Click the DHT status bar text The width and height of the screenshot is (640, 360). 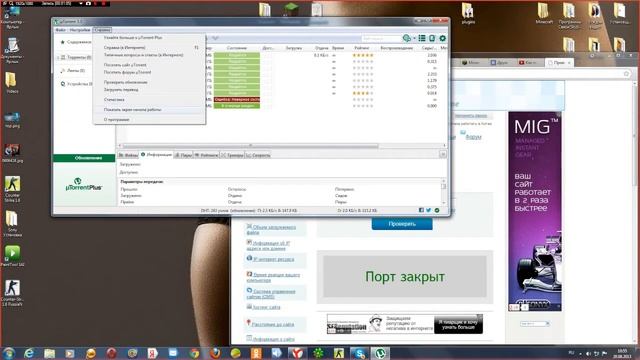point(249,211)
